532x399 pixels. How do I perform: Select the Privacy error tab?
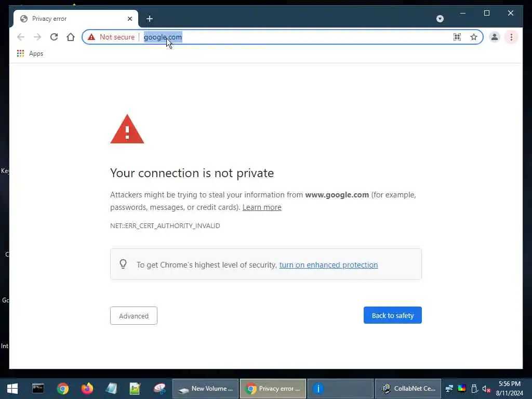coord(76,19)
